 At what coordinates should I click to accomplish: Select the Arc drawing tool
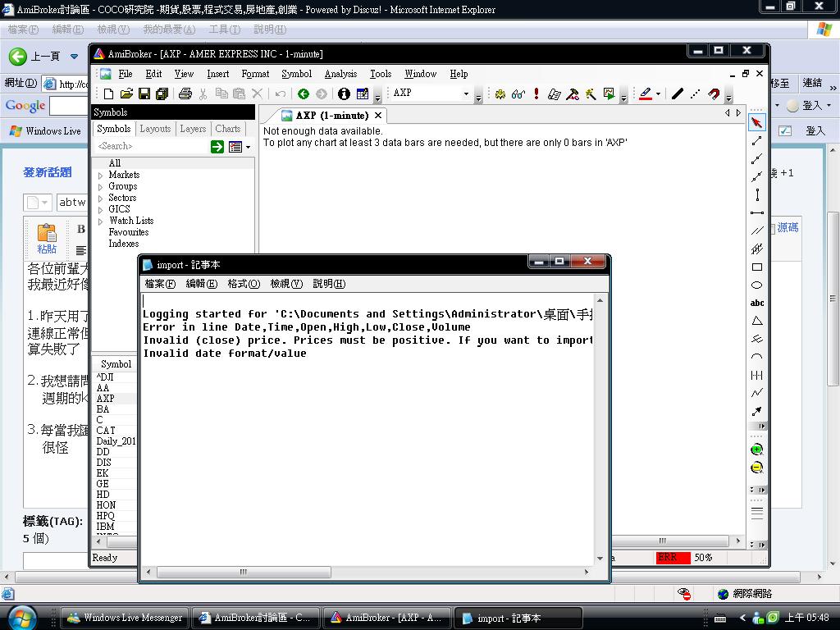point(757,357)
